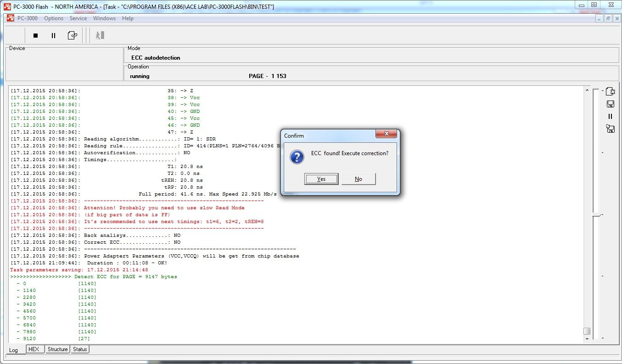Click the 'Reading algorithm' log line
622x364 pixels.
click(113, 139)
